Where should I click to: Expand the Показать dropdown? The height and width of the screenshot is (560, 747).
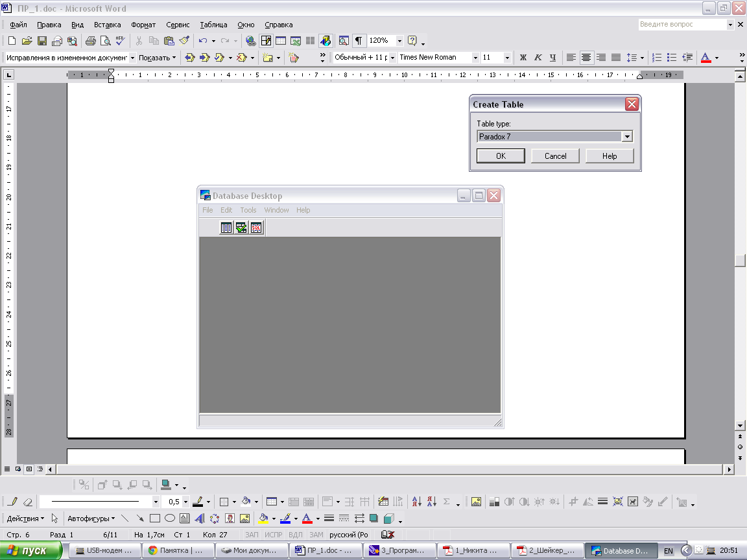[x=157, y=58]
